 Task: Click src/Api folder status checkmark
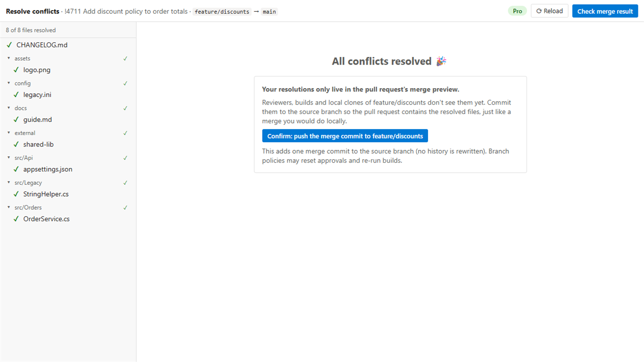point(125,157)
